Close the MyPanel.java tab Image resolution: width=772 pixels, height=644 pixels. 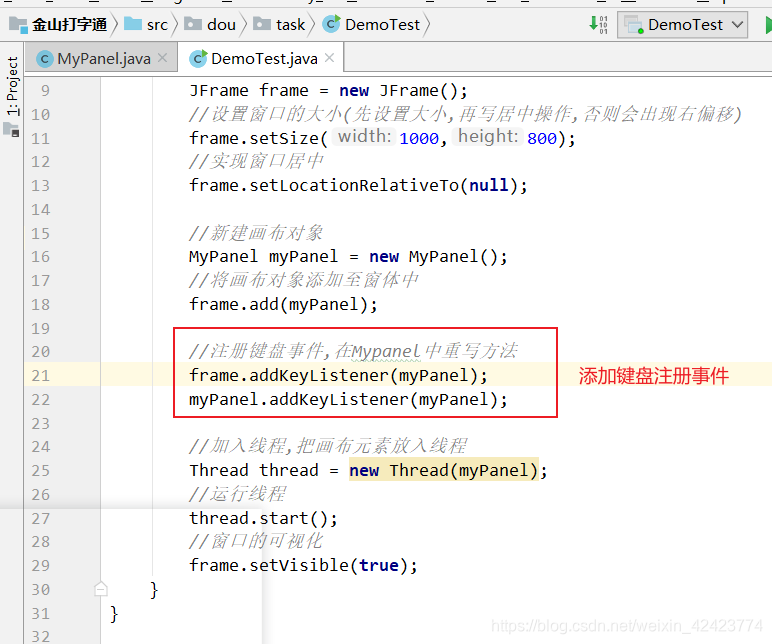pyautogui.click(x=162, y=58)
